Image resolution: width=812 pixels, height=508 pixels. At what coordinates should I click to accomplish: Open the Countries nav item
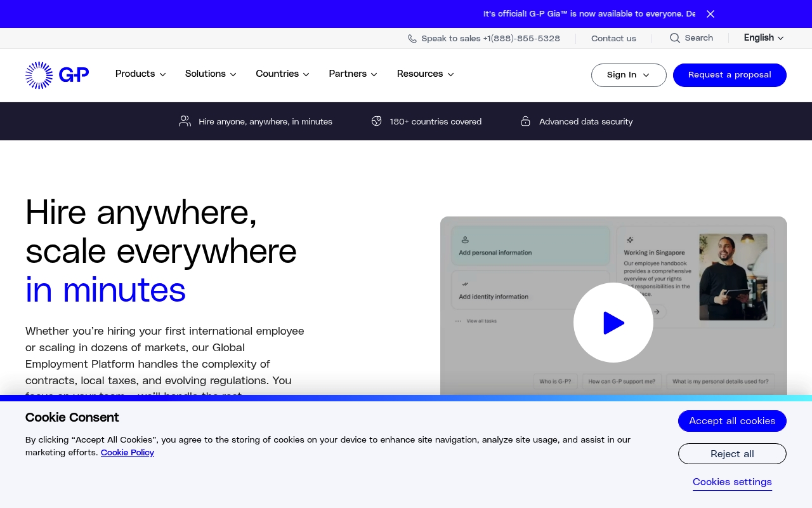coord(277,74)
